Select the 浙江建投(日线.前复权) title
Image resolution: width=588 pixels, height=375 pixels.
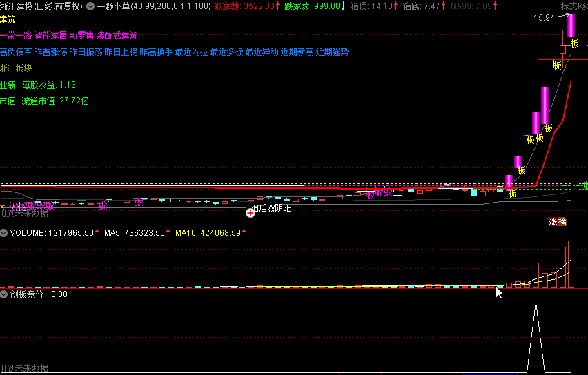pyautogui.click(x=41, y=6)
